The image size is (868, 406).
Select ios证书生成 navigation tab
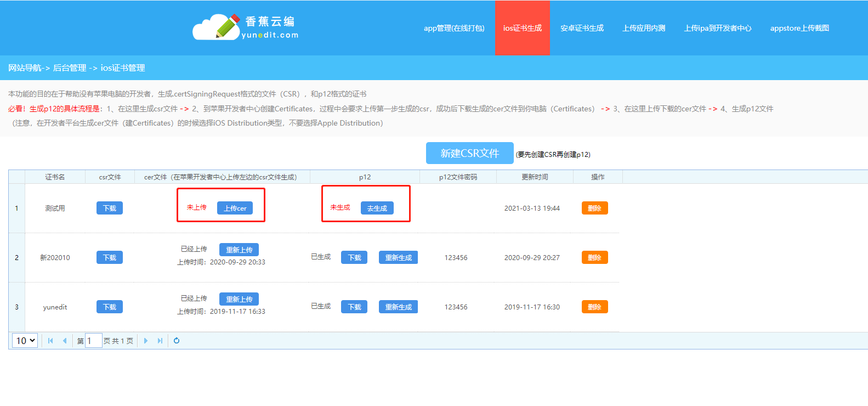(x=523, y=28)
